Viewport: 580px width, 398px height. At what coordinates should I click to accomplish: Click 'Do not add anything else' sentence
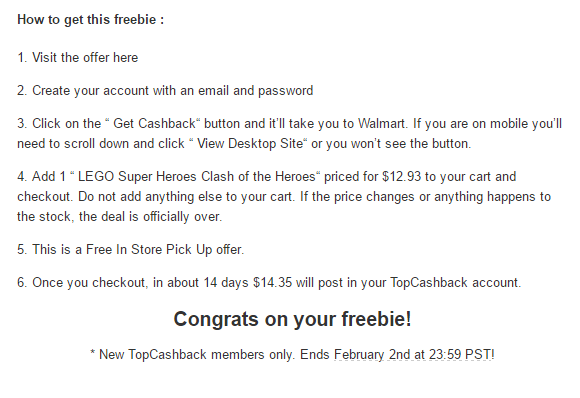186,196
